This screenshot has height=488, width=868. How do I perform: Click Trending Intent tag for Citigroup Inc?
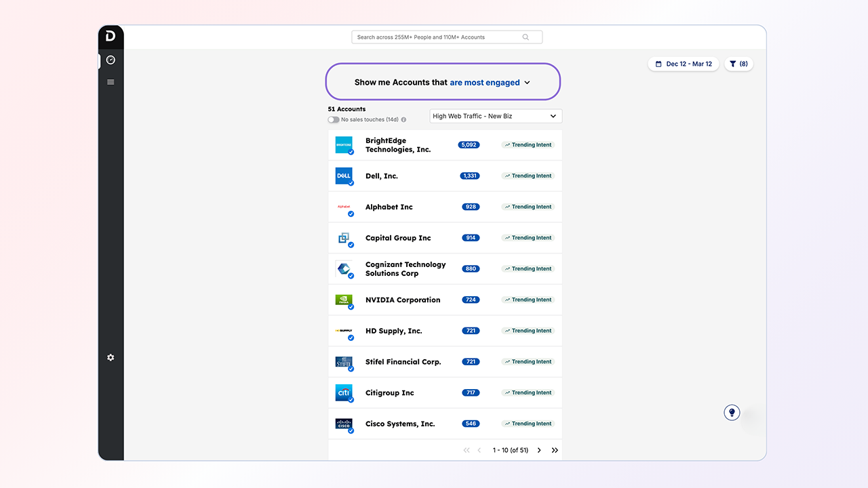point(528,392)
